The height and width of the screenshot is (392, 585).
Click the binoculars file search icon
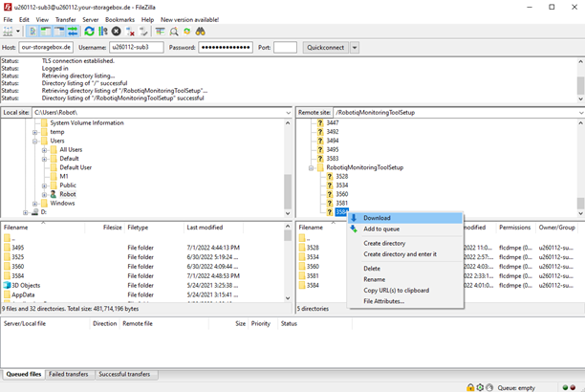coord(201,32)
